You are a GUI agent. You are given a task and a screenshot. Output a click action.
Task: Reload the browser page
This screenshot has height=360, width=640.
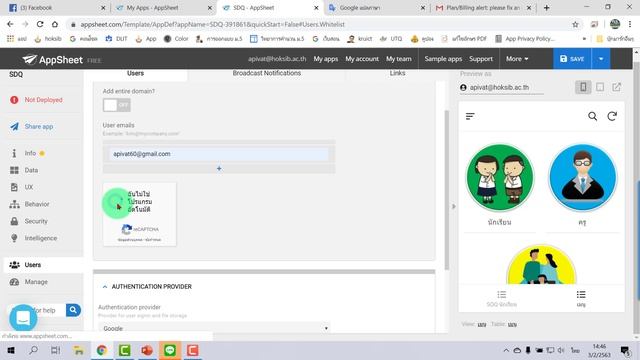(x=40, y=24)
